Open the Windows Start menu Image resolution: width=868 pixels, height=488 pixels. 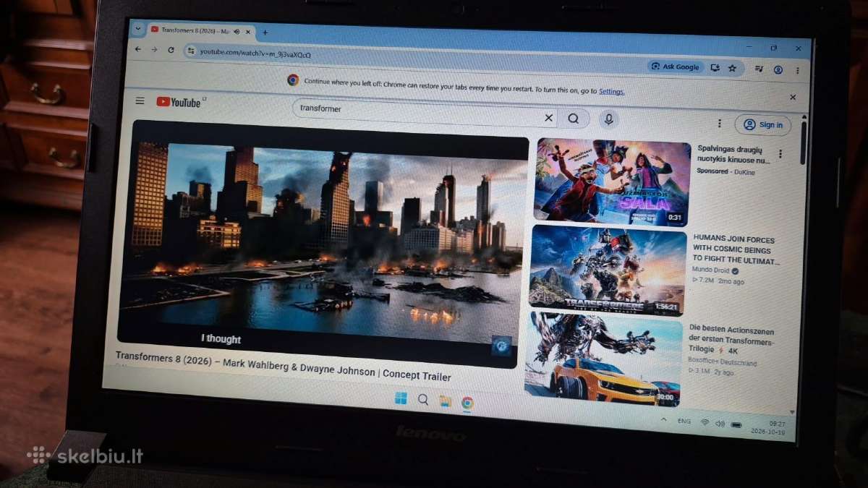click(401, 398)
